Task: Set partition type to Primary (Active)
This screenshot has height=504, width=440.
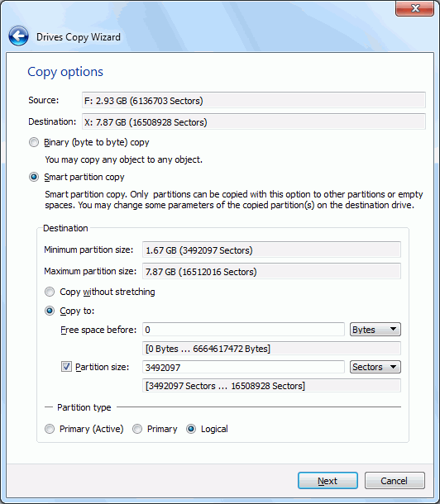Action: [x=50, y=429]
